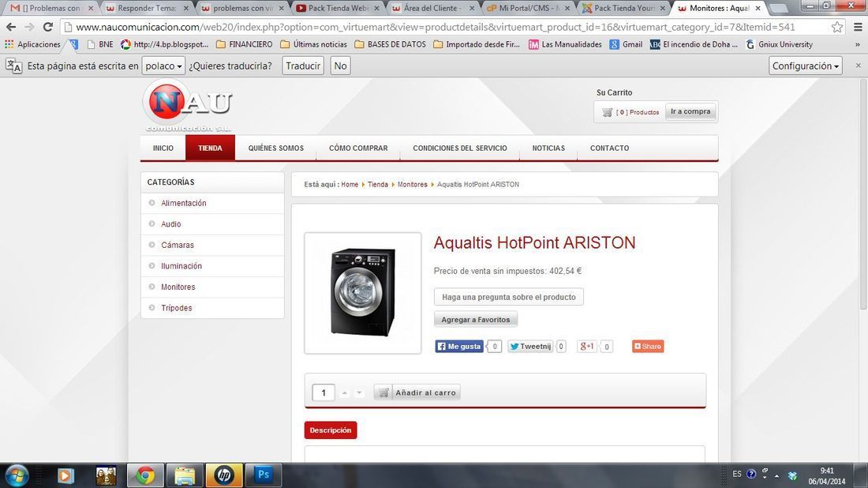Open the BASES DE DATOS bookmarks folder

[391, 44]
